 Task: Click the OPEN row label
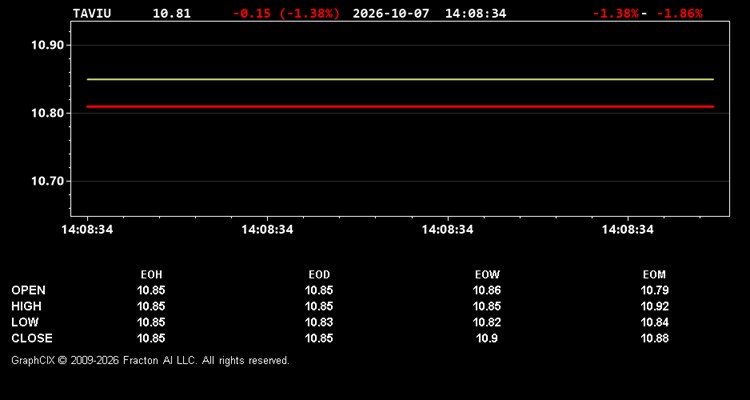click(29, 290)
